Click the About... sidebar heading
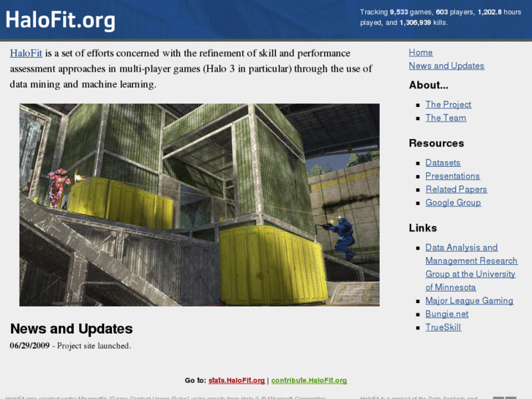The image size is (532, 399). coord(429,85)
